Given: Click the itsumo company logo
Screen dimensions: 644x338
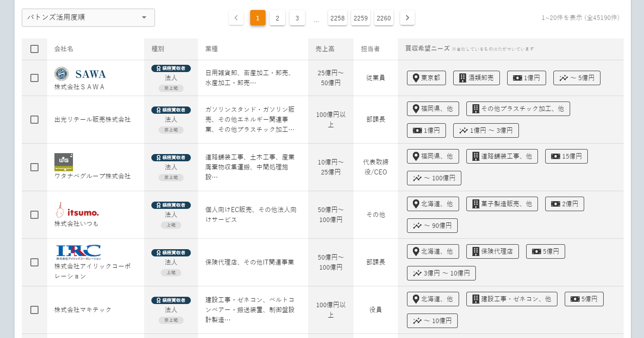Looking at the screenshot, I should click(x=77, y=210).
